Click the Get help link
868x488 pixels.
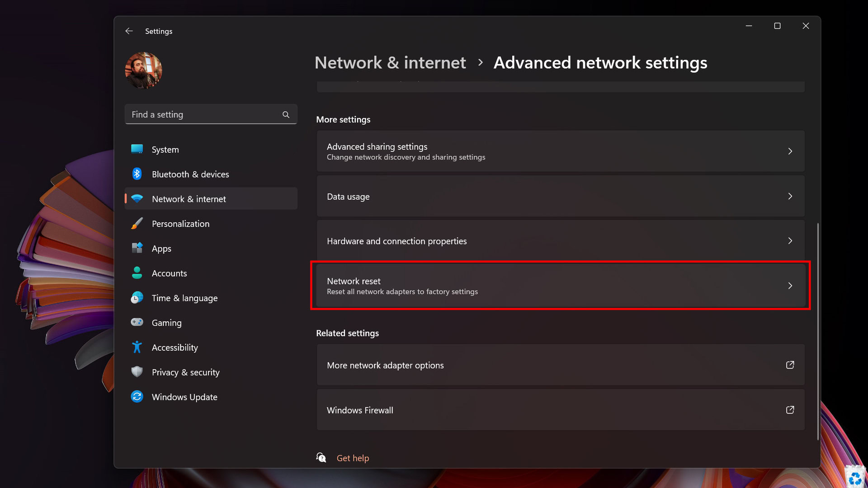coord(353,458)
